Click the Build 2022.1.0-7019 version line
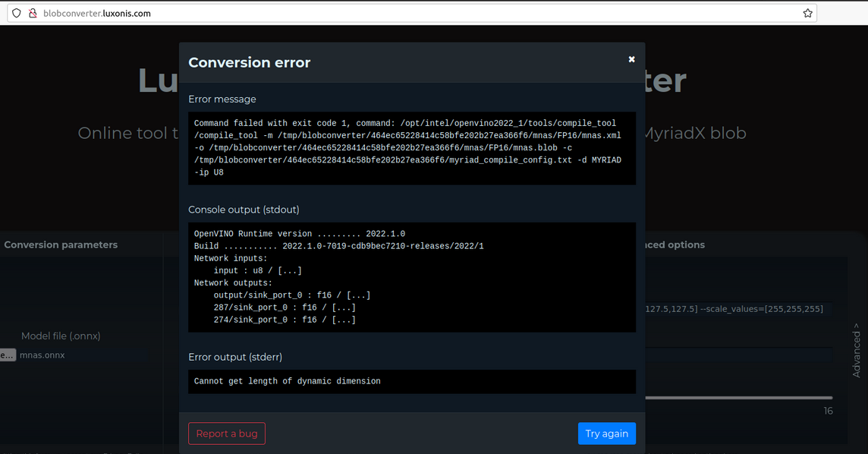The width and height of the screenshot is (868, 454). click(x=339, y=246)
